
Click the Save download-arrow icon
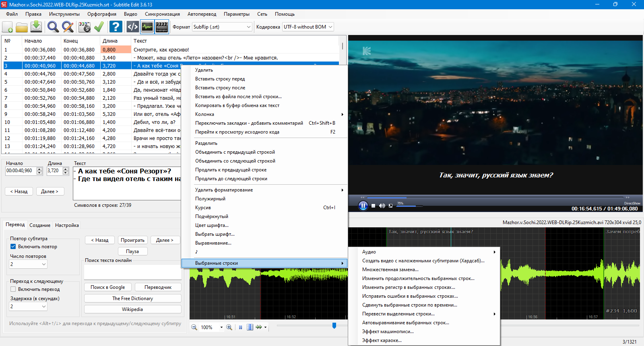(x=36, y=27)
